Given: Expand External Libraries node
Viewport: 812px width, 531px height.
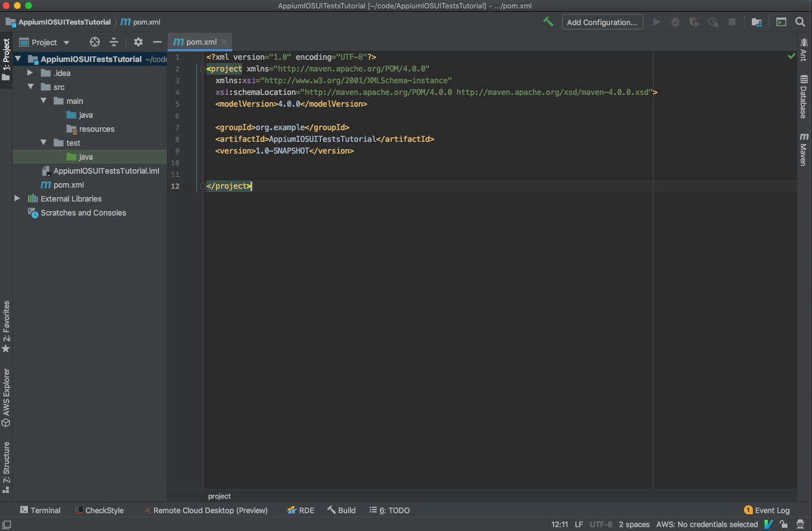Looking at the screenshot, I should 17,198.
